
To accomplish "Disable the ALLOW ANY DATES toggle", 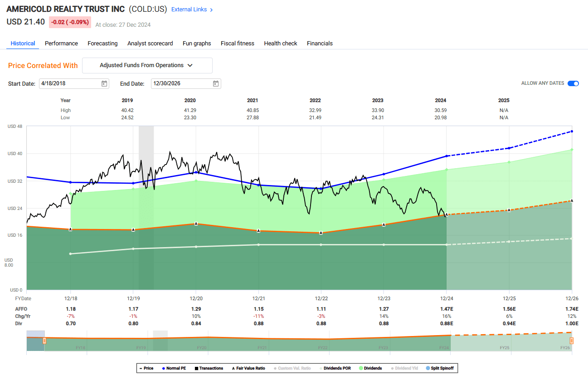I will pos(573,83).
